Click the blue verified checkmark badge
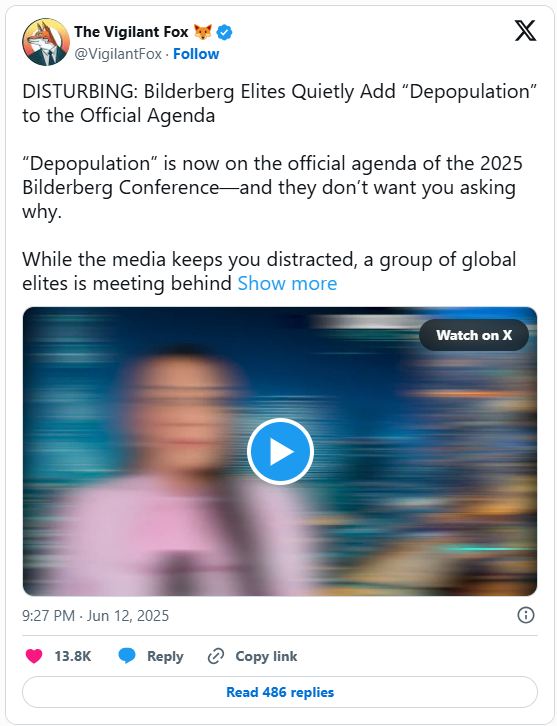557x726 pixels. [225, 32]
